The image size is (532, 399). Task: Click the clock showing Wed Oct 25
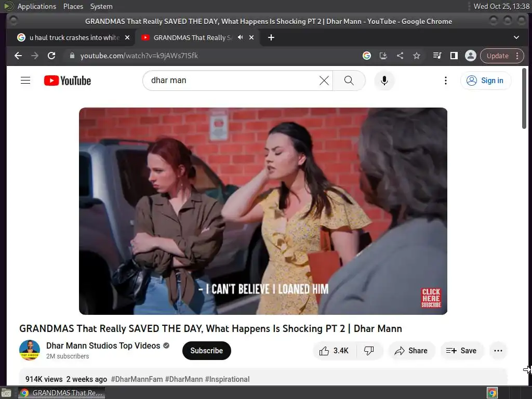tap(501, 6)
